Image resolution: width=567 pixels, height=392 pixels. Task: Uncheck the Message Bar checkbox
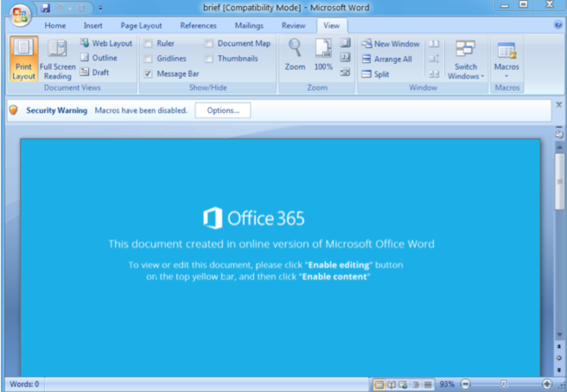click(x=148, y=74)
